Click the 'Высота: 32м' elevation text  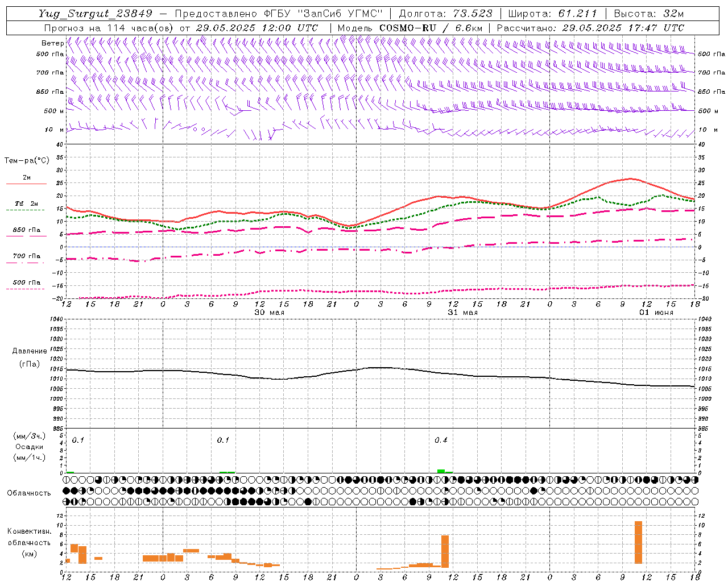tap(648, 14)
